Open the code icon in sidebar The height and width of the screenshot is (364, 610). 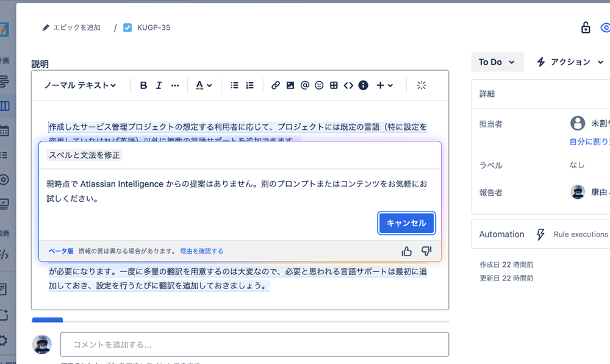point(5,255)
